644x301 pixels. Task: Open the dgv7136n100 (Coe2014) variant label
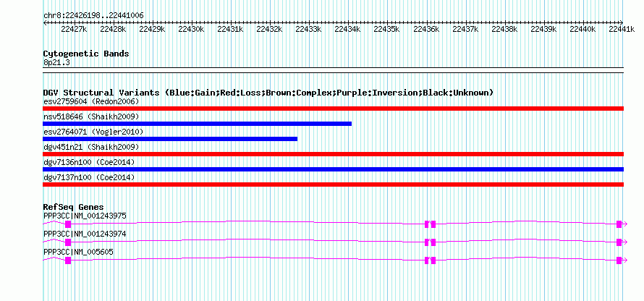click(89, 163)
